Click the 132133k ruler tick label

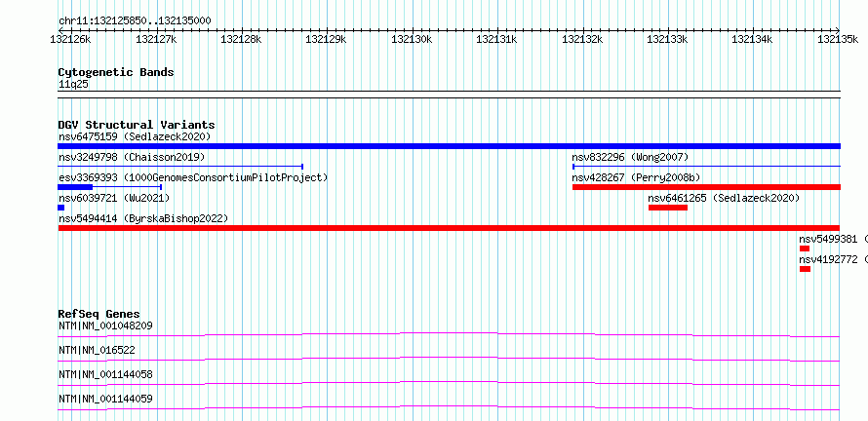click(667, 39)
